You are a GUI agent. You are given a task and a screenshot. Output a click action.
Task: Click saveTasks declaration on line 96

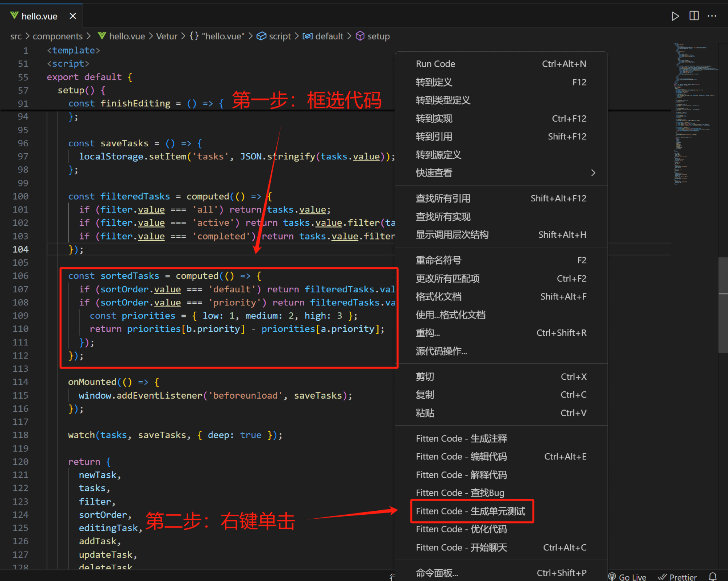click(124, 143)
